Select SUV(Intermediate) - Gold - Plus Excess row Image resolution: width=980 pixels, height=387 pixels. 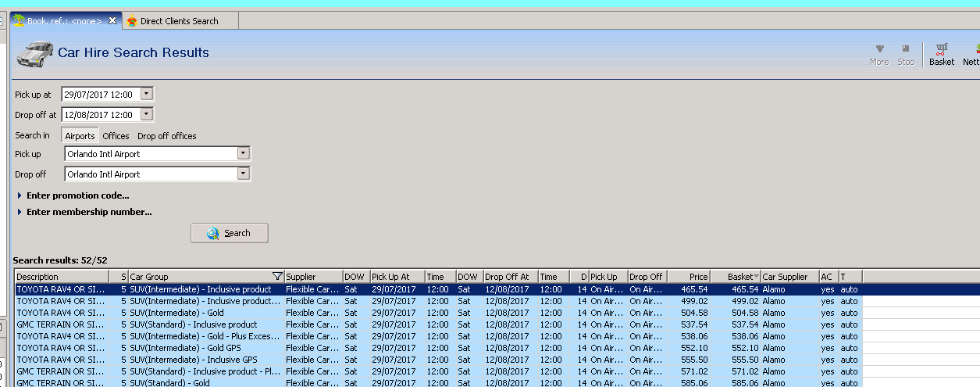click(437, 336)
